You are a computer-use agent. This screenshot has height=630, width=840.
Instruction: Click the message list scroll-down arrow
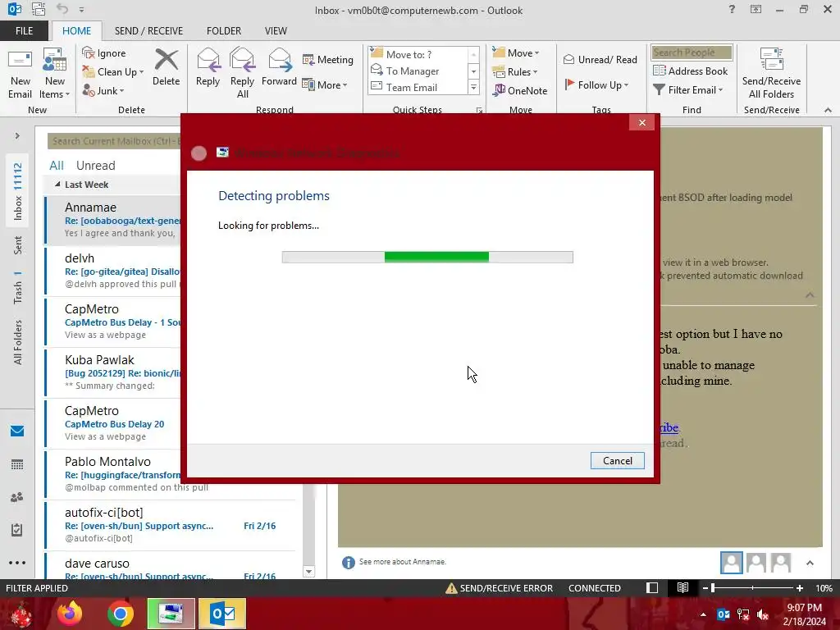[308, 572]
